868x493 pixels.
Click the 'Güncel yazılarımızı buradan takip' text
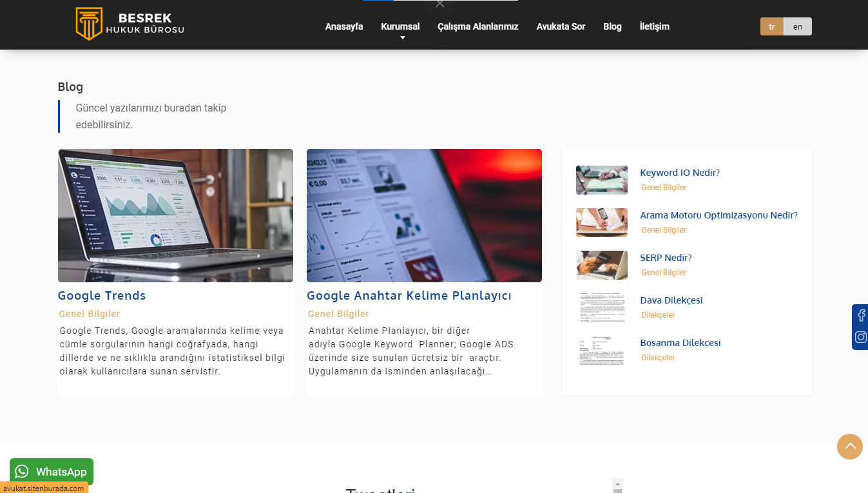151,108
